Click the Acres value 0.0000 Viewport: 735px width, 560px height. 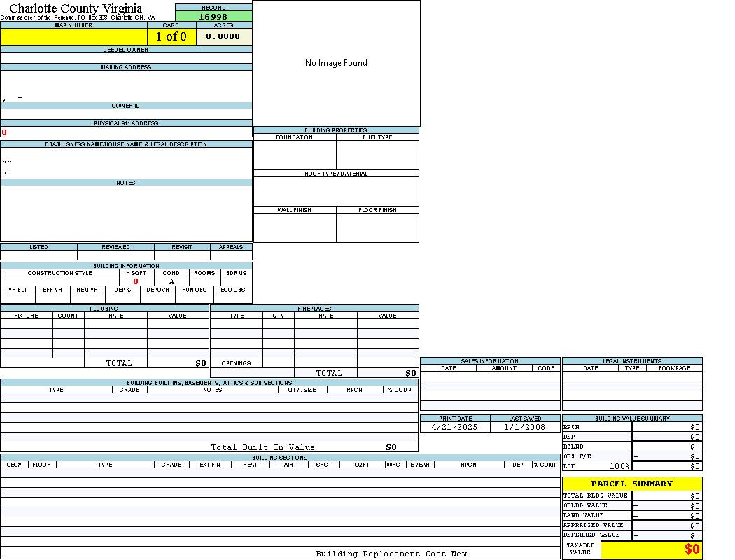pos(223,36)
